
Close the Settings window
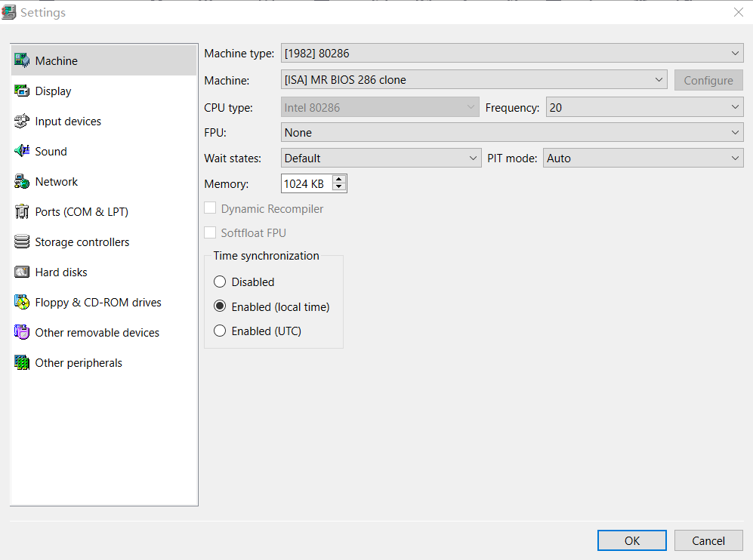(739, 13)
